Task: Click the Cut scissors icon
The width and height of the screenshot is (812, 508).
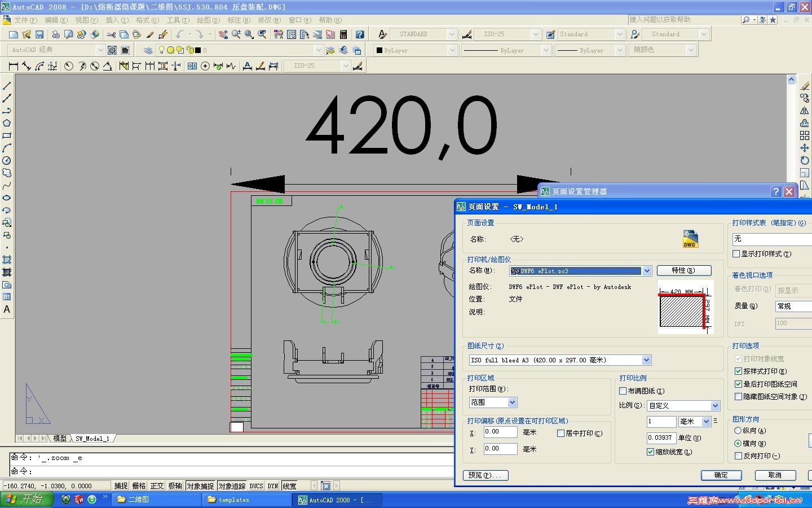Action: point(111,34)
